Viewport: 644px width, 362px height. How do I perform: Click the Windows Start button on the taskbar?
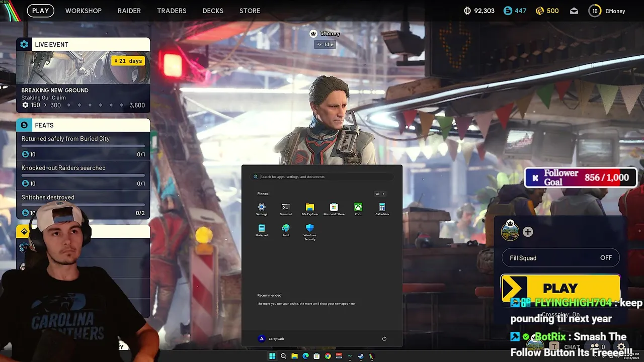[x=272, y=356]
